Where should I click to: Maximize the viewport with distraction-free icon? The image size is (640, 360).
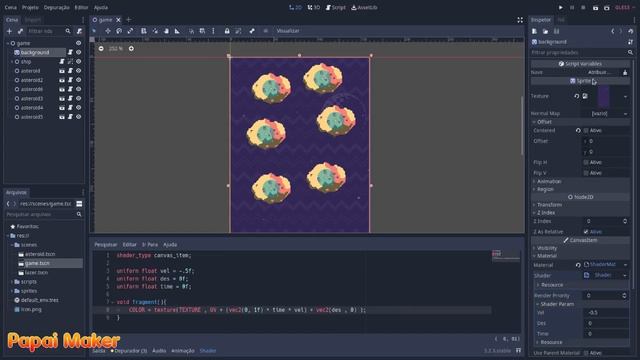520,20
